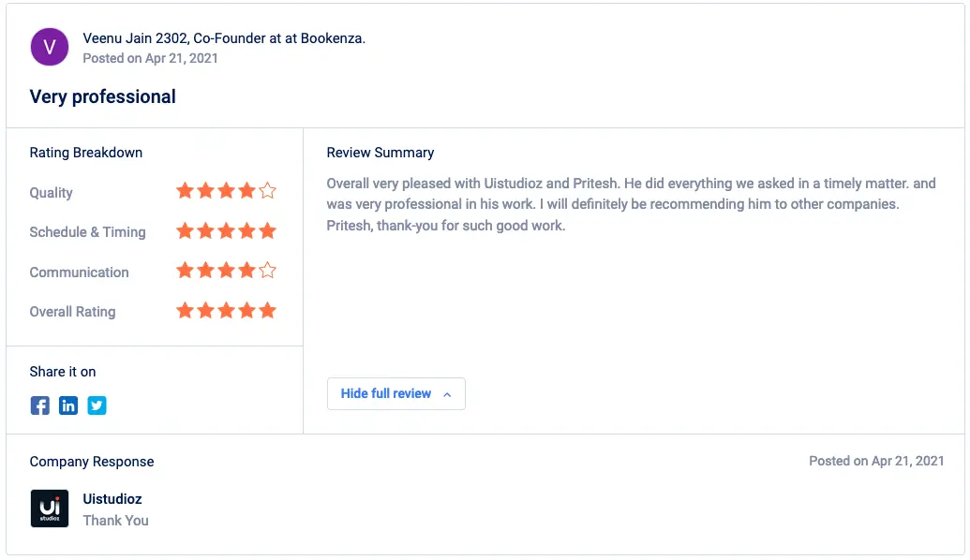Select the Review Summary heading

381,153
